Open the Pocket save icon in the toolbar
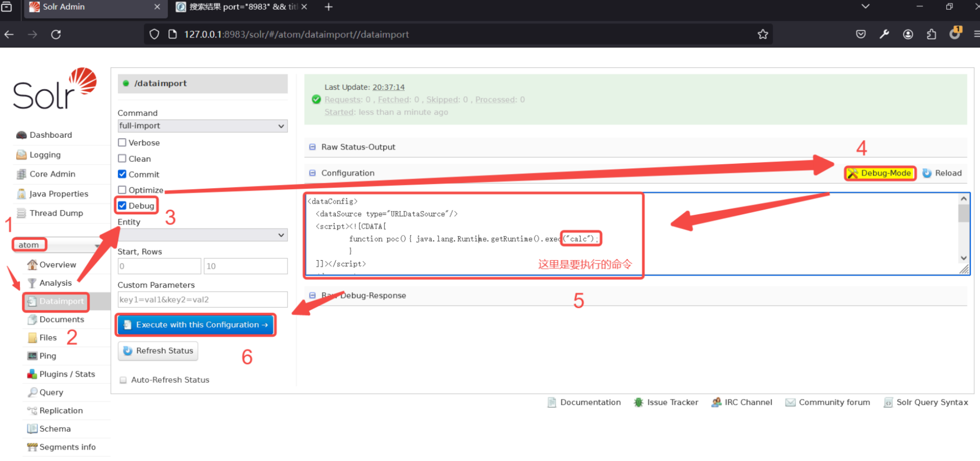980x461 pixels. (861, 34)
